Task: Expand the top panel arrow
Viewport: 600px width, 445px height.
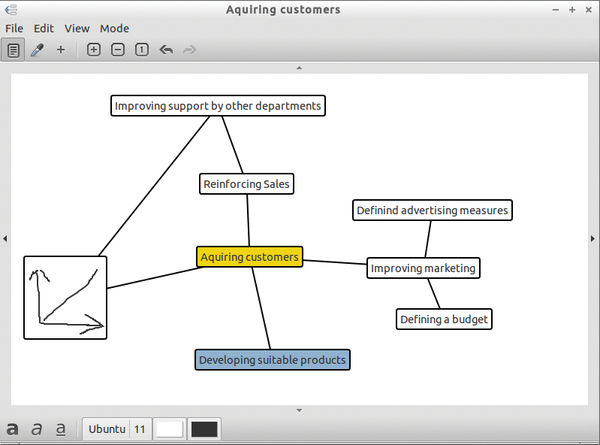Action: pos(299,68)
